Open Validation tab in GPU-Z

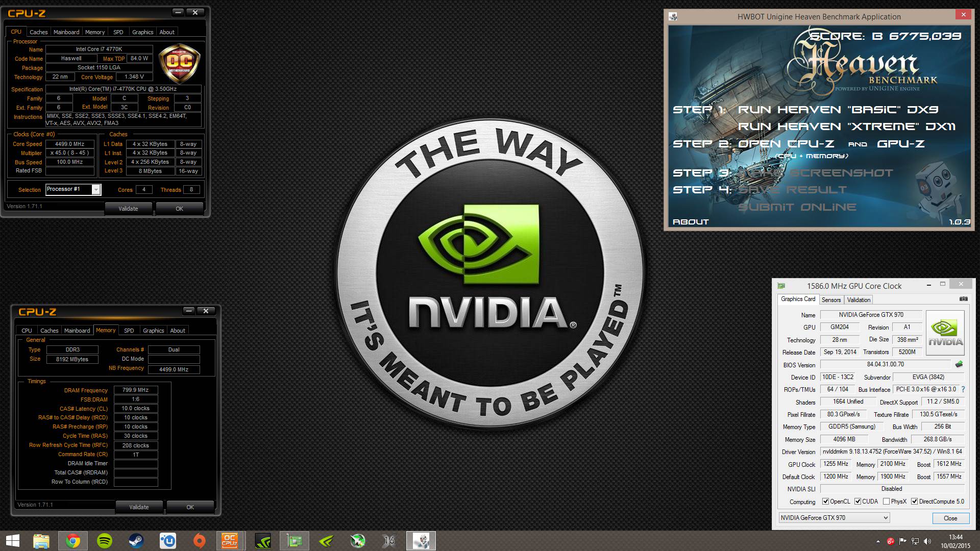859,300
